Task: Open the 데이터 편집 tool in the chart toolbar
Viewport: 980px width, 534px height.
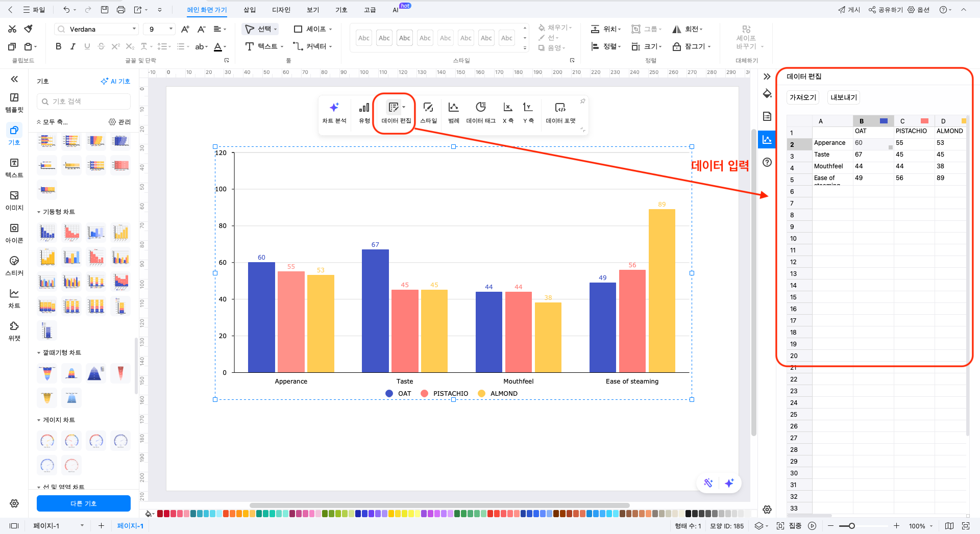Action: pyautogui.click(x=393, y=112)
